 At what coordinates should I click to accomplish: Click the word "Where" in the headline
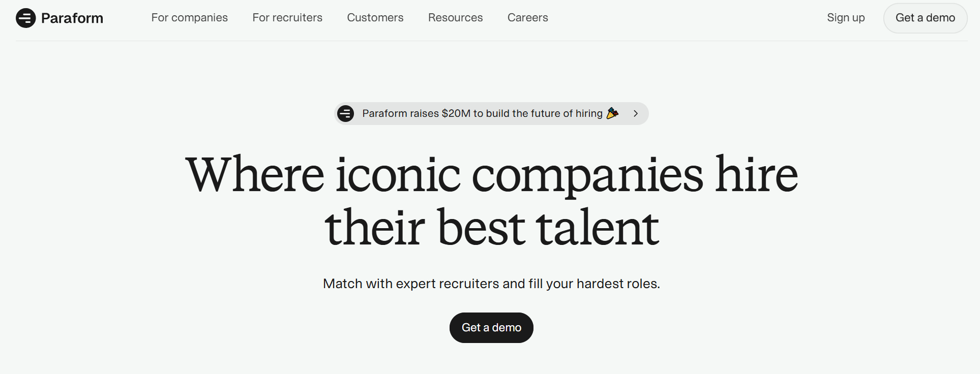255,175
